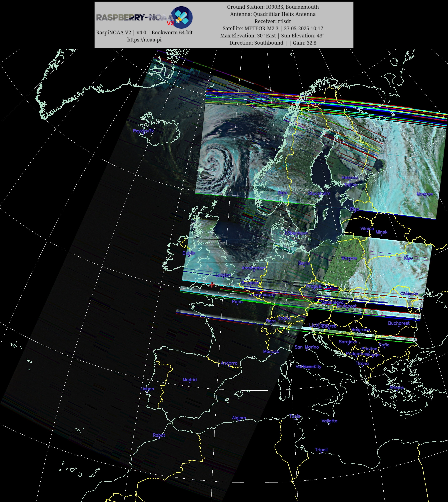Click the Reykjavik city label
448x502 pixels.
(x=143, y=131)
